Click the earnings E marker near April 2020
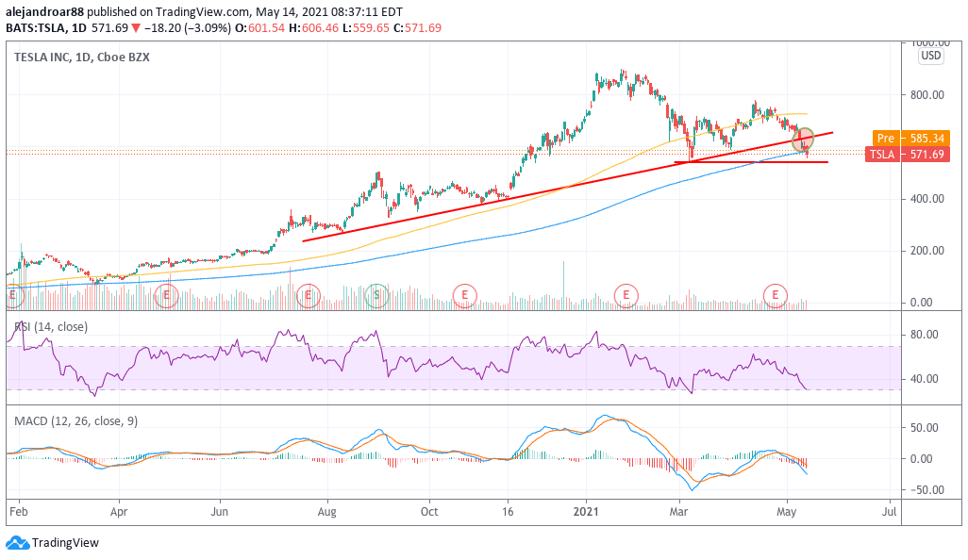This screenshot has height=560, width=968. pyautogui.click(x=166, y=295)
